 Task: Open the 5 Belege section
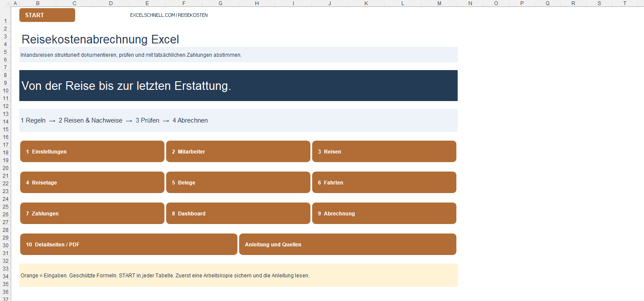[238, 182]
